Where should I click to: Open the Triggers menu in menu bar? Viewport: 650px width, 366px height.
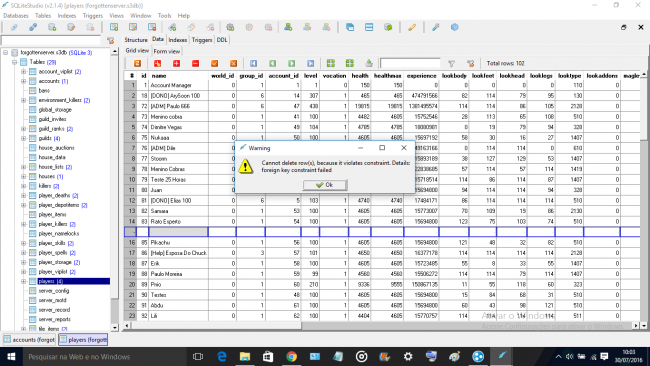coord(92,16)
